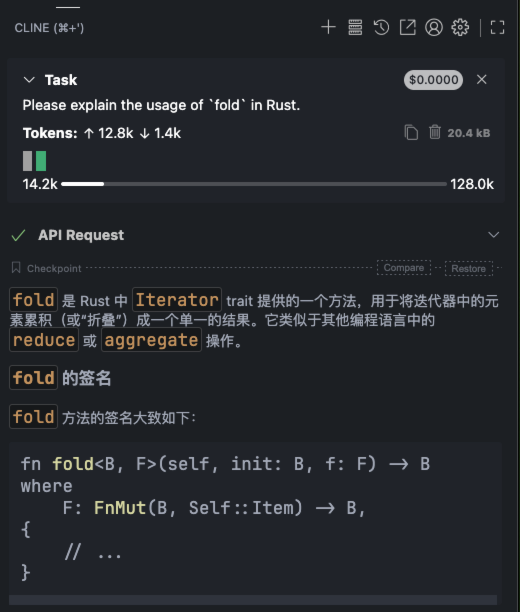Click the Compare checkpoint button

coord(404,268)
